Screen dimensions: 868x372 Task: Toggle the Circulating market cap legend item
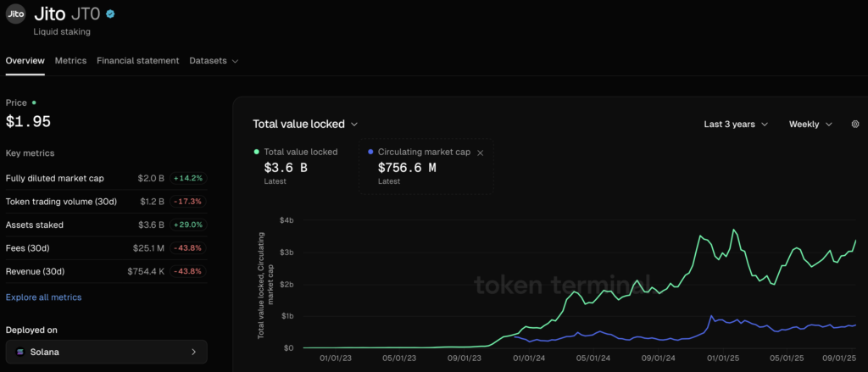(419, 152)
